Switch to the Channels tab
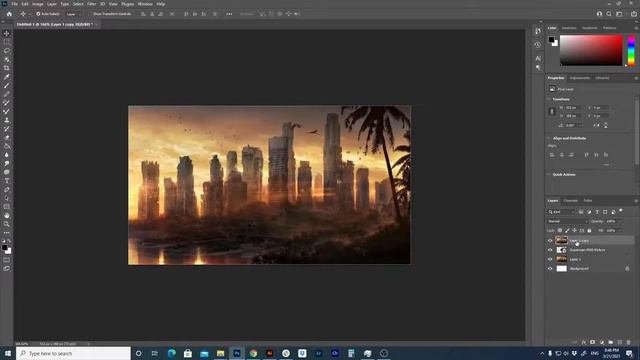The image size is (640, 360). click(571, 201)
